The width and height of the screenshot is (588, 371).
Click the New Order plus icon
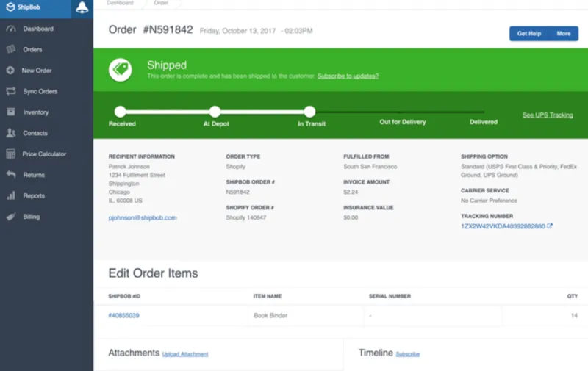click(x=10, y=71)
